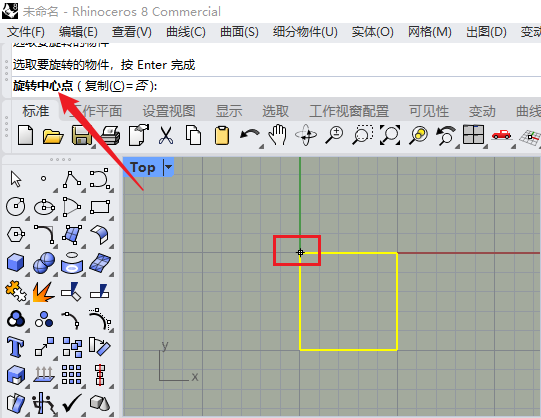
Task: Select the Split tool
Action: (x=100, y=291)
